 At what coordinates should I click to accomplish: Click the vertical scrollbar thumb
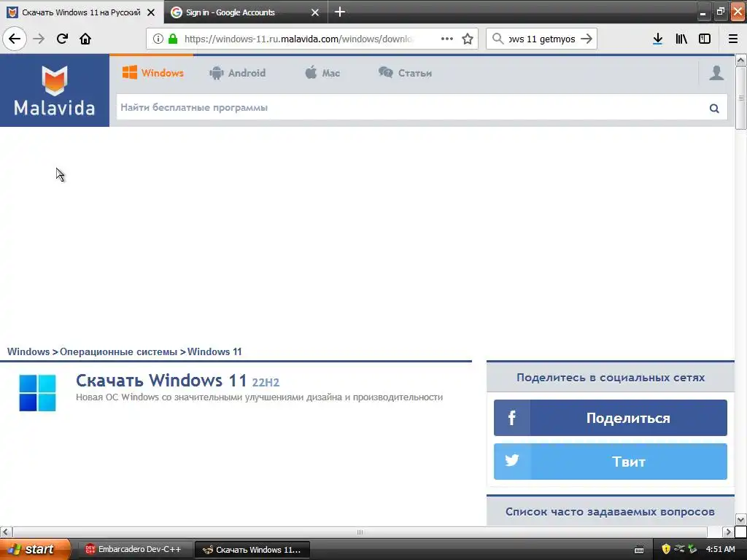(x=741, y=98)
